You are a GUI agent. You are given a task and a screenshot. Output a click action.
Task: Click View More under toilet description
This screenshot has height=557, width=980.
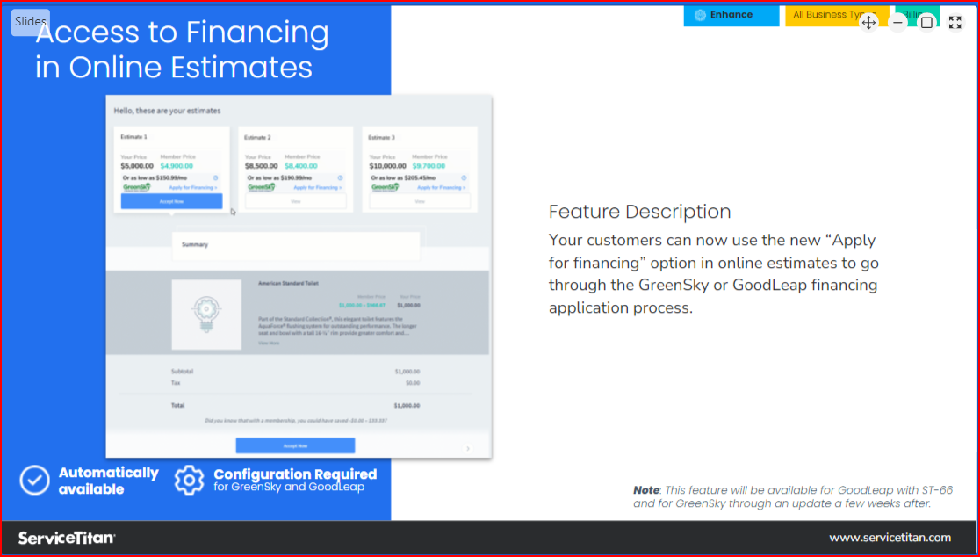click(269, 344)
